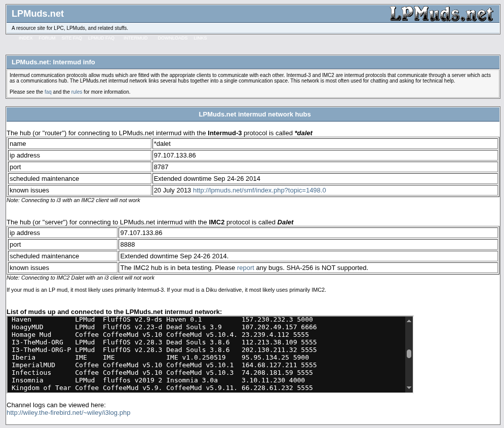Viewport: 504px width, 428px height.
Task: Open the known issues topic link for *dalet
Action: [259, 190]
